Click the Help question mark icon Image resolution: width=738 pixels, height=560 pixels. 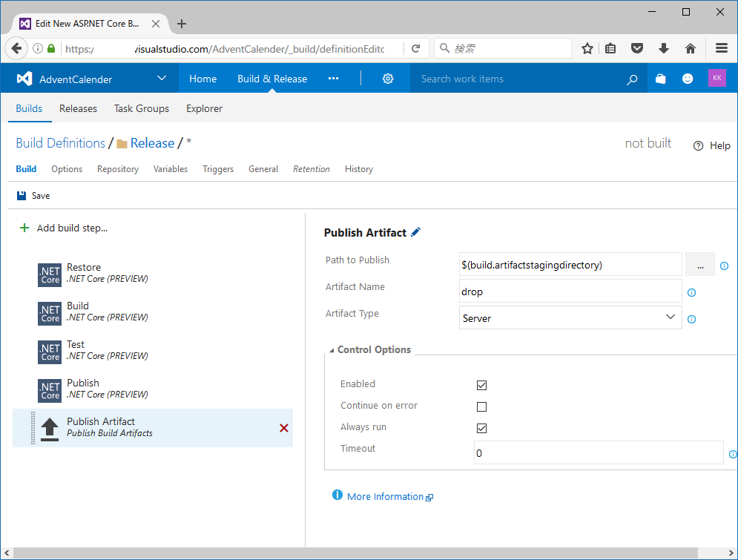(x=699, y=146)
